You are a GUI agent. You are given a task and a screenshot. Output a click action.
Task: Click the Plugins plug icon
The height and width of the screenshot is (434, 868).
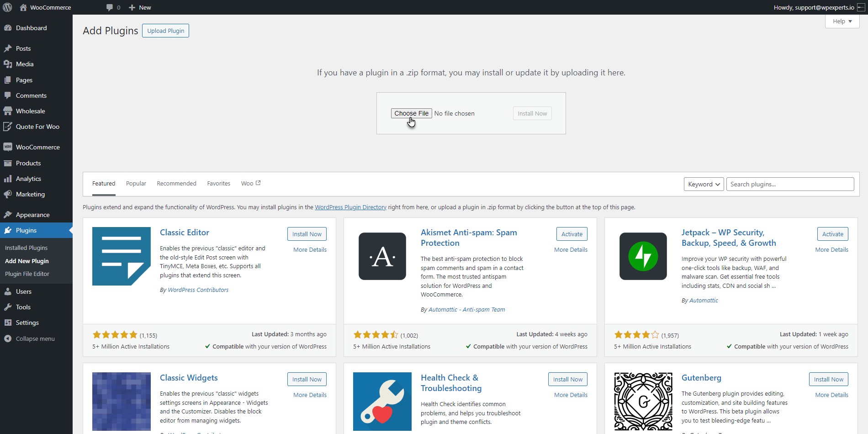click(x=8, y=230)
